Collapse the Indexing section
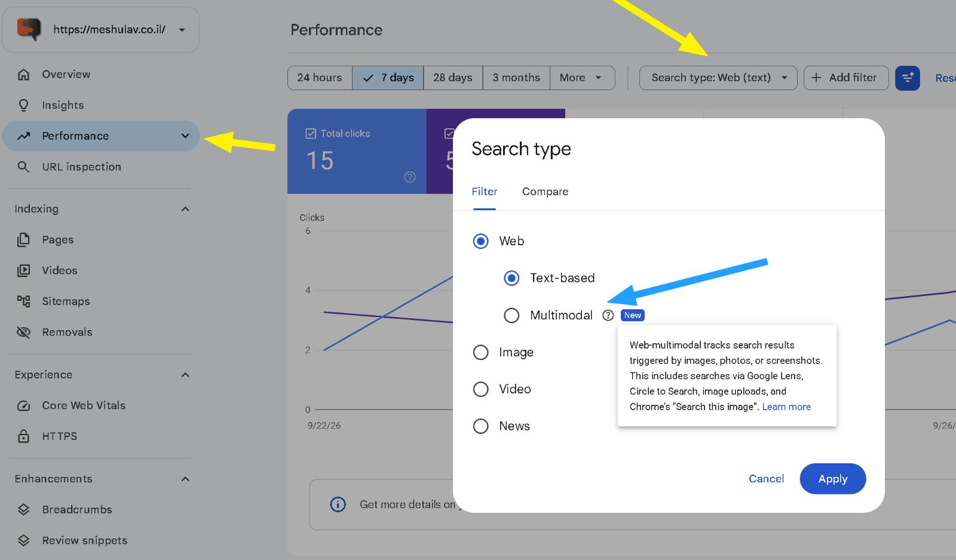The image size is (956, 560). (185, 209)
